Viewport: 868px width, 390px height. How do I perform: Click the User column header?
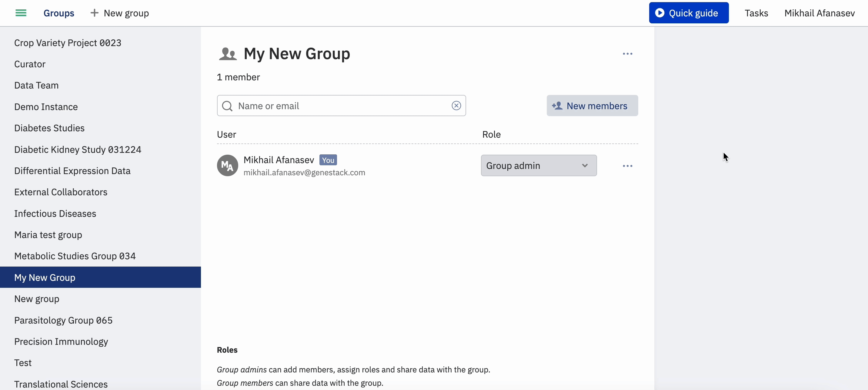pos(226,134)
